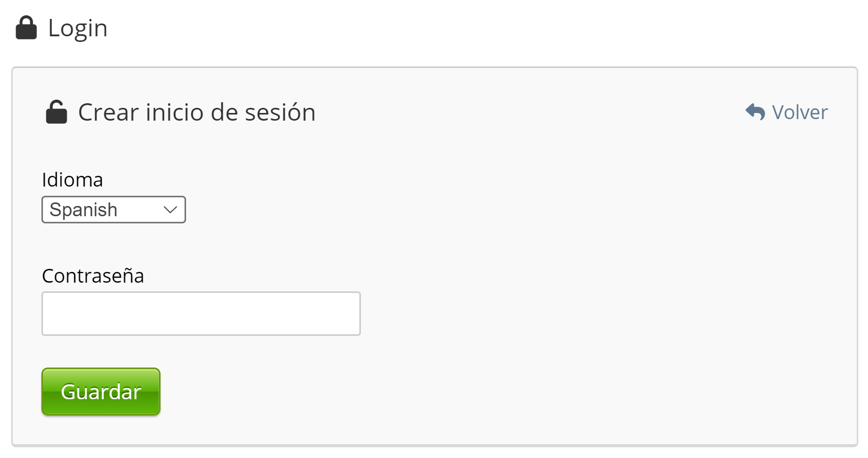The height and width of the screenshot is (458, 868).
Task: Click the open padlock icon
Action: pyautogui.click(x=56, y=112)
